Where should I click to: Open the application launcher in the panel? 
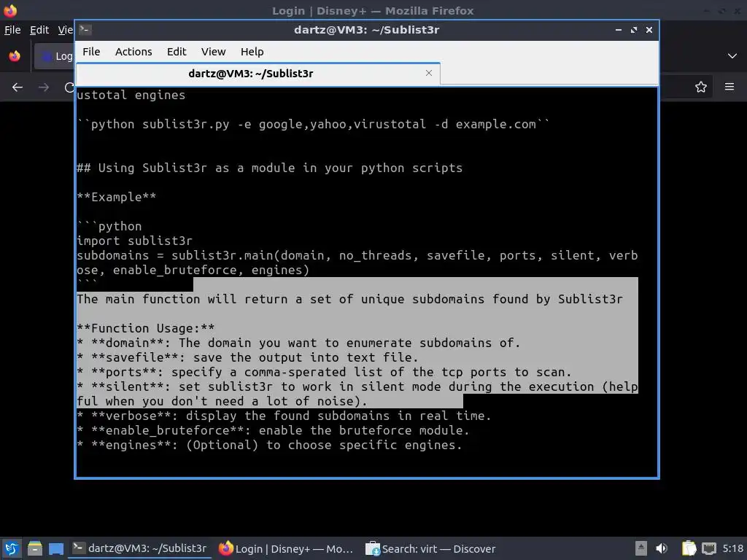pyautogui.click(x=12, y=548)
